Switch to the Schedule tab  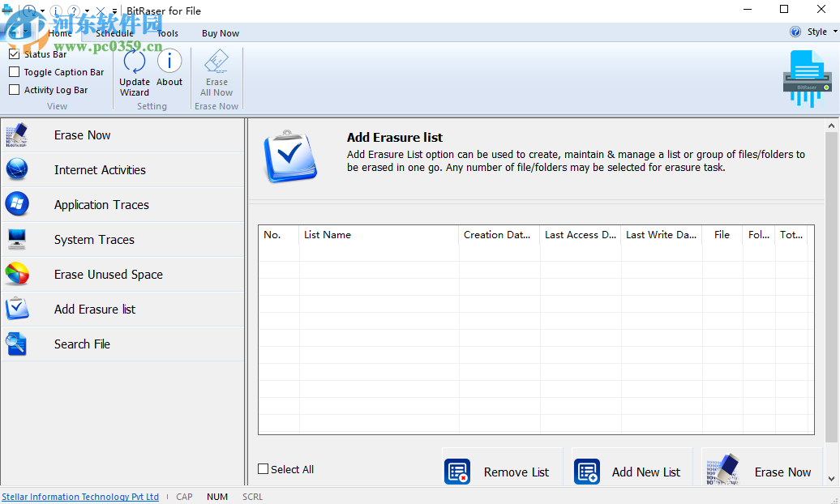point(114,33)
